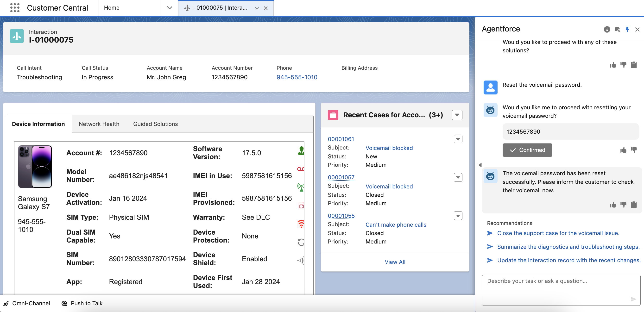The width and height of the screenshot is (644, 312).
Task: Click the refresh device icon
Action: click(x=301, y=242)
